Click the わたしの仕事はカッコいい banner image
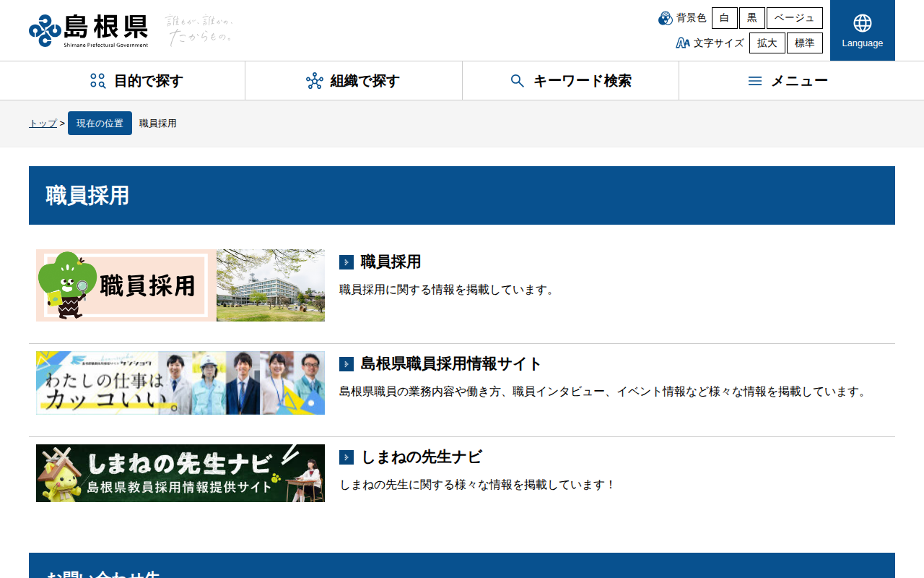 tap(180, 383)
